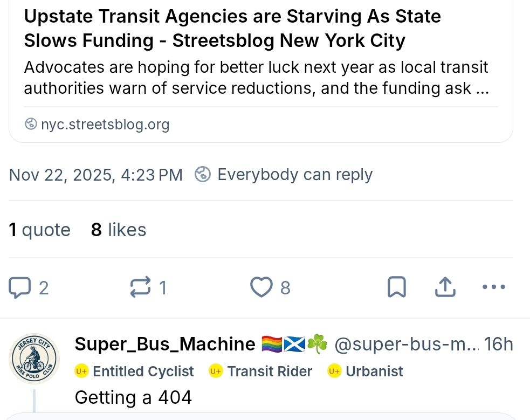
Task: Click the repost arrows icon
Action: (141, 287)
